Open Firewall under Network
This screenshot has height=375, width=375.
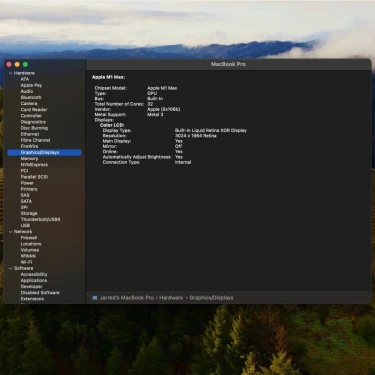(29, 238)
